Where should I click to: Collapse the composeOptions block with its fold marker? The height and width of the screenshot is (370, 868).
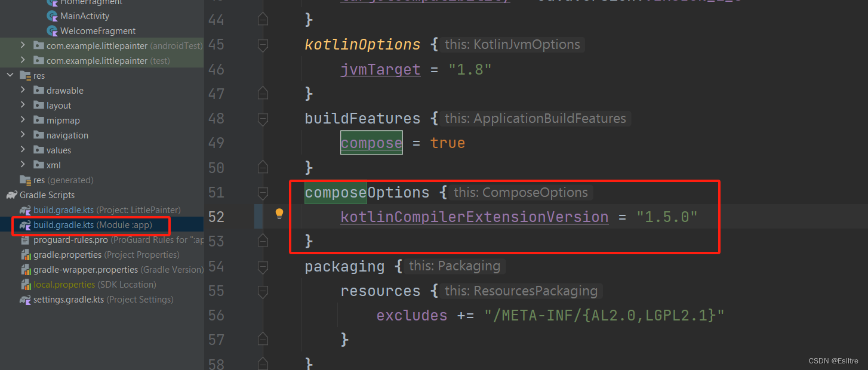[263, 192]
